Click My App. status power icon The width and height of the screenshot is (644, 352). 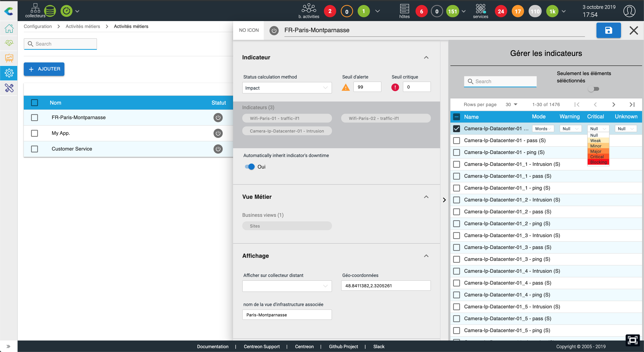[218, 133]
